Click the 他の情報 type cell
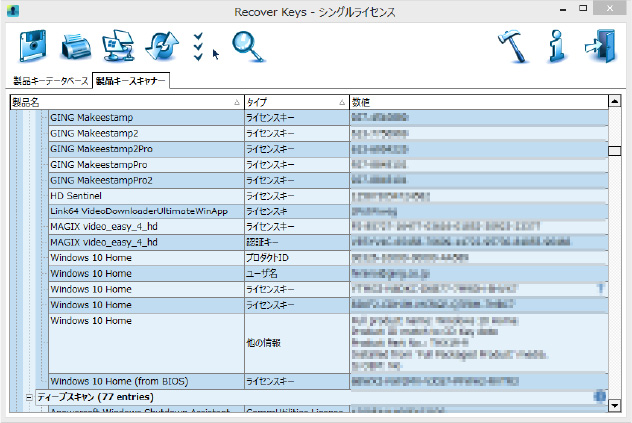Screen dimensions: 632x423 [297, 343]
